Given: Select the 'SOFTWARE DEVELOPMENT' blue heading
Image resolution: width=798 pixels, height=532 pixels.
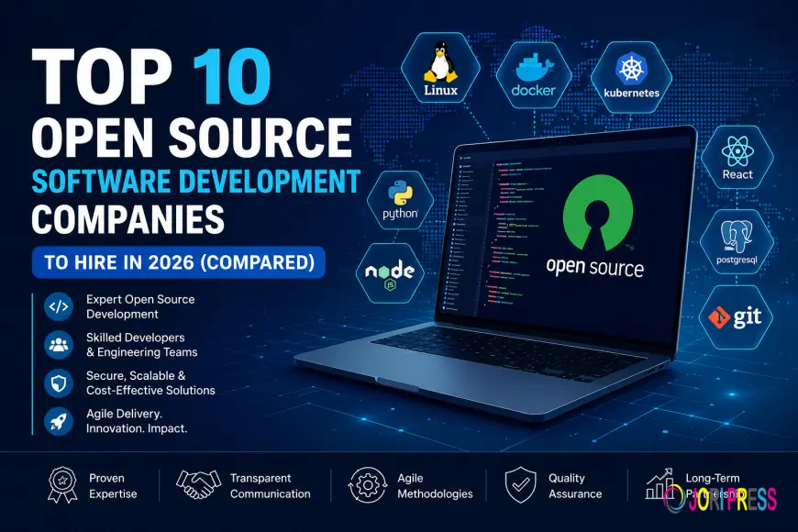Looking at the screenshot, I should pyautogui.click(x=196, y=182).
